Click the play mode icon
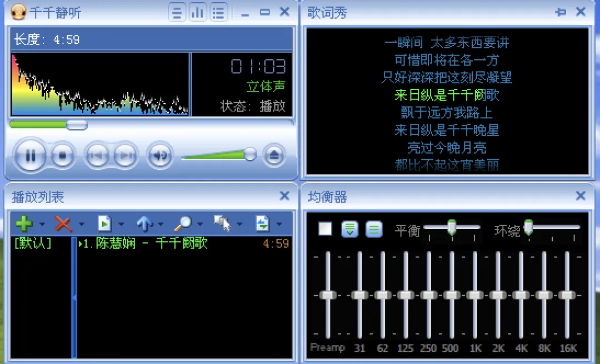This screenshot has width=600, height=364. coord(262,224)
